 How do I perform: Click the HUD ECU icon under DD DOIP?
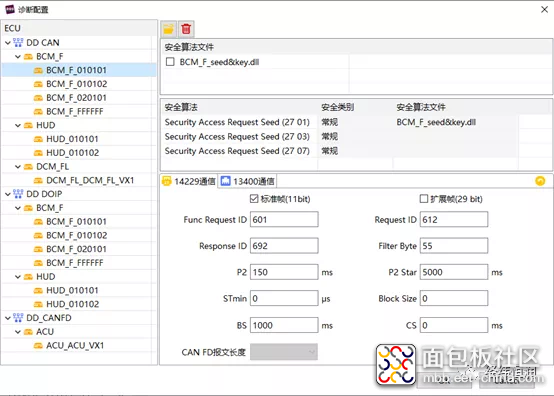pyautogui.click(x=28, y=277)
